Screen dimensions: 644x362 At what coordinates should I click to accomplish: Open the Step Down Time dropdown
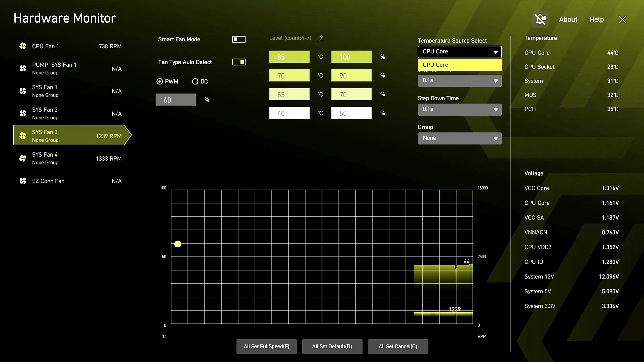pos(460,109)
